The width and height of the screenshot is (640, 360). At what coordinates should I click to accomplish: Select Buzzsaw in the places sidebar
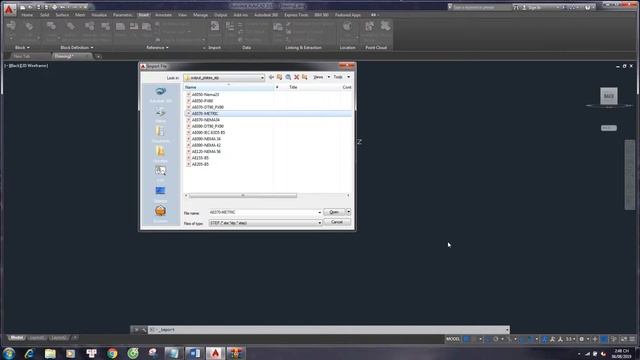coord(160,214)
